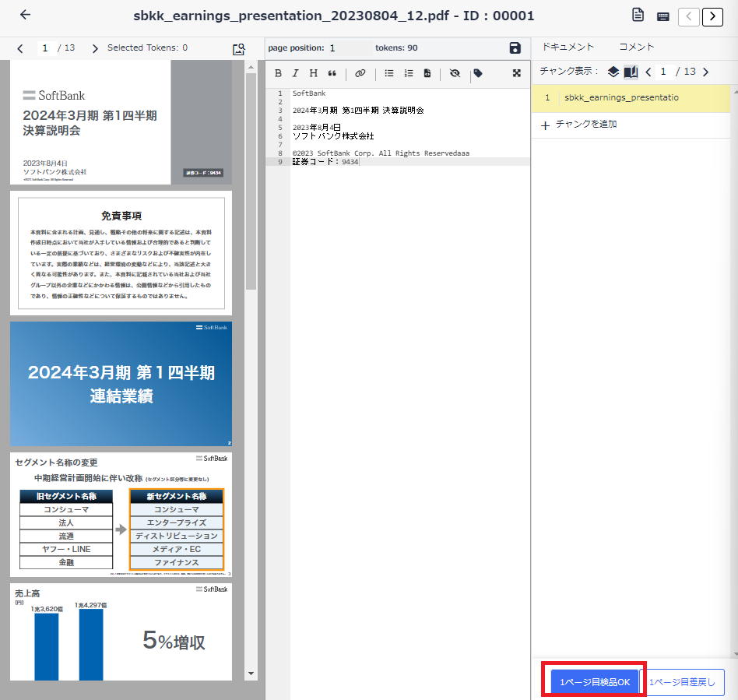Click the chunk list scrollbar up arrow
Viewport: 738px width, 700px height.
(735, 92)
